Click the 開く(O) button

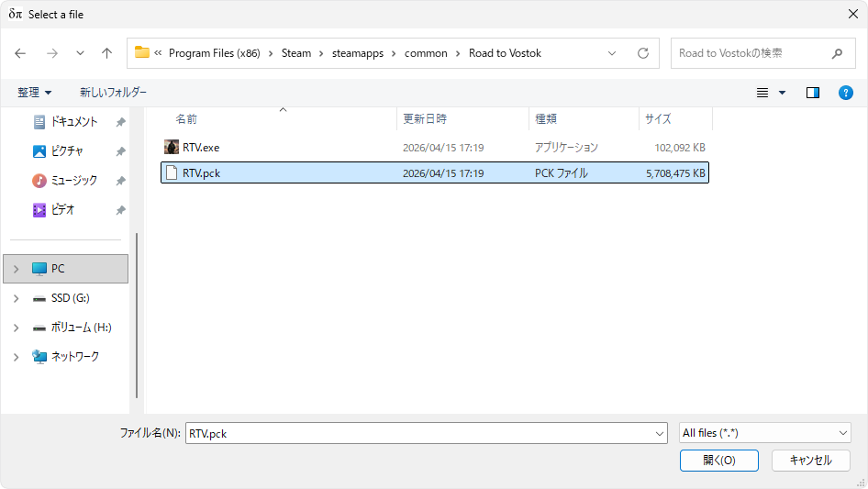click(x=718, y=461)
